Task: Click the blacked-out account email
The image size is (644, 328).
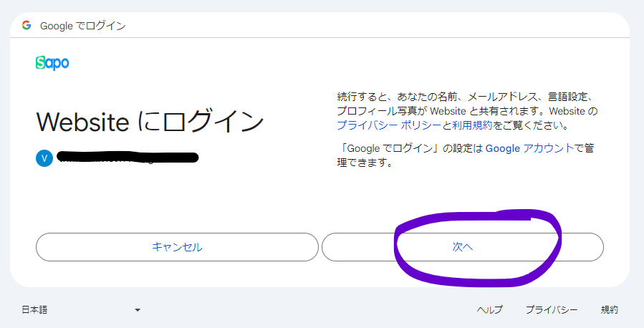Action: tap(128, 157)
